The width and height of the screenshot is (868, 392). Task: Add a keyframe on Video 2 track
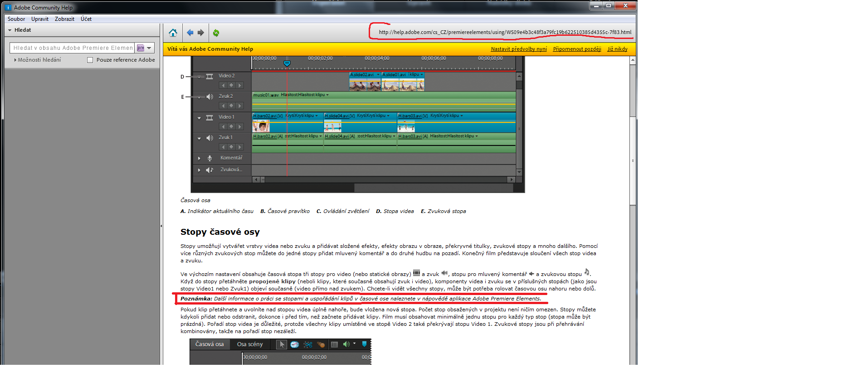[x=231, y=85]
